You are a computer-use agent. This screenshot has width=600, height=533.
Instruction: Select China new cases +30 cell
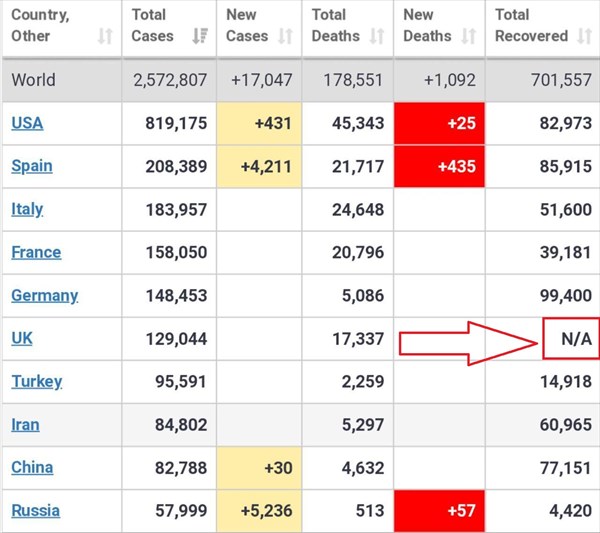259,468
